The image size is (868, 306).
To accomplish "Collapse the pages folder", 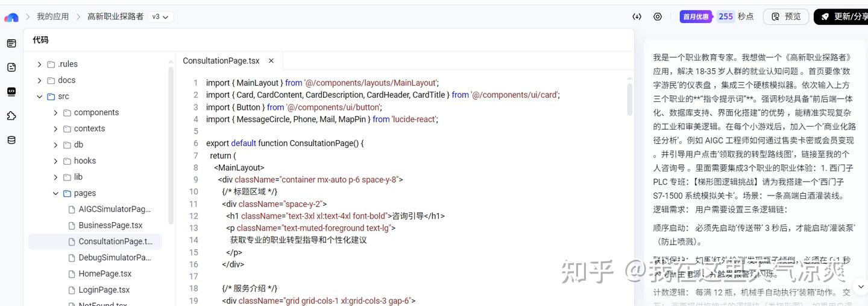I will pyautogui.click(x=55, y=194).
